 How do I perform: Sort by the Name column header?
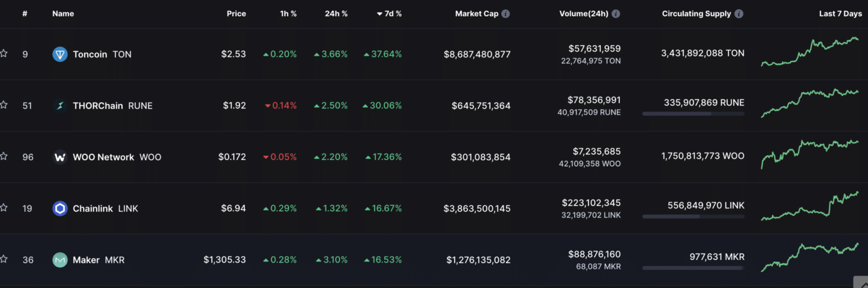click(x=63, y=14)
